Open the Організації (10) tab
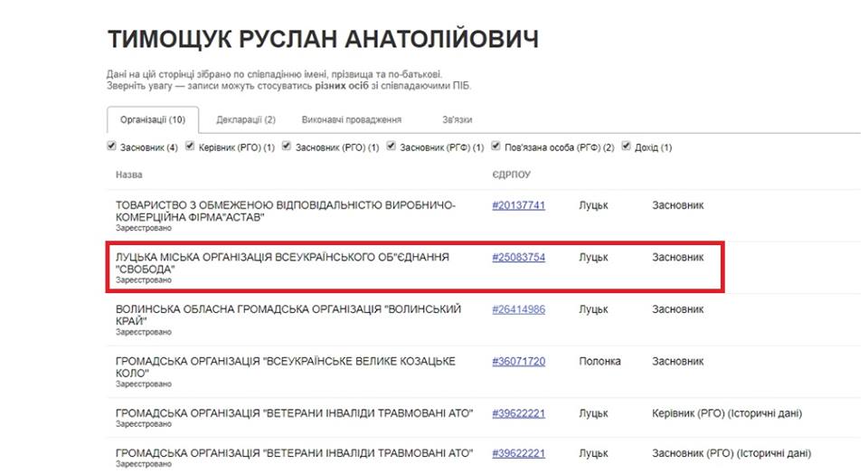868x474 pixels. (152, 119)
